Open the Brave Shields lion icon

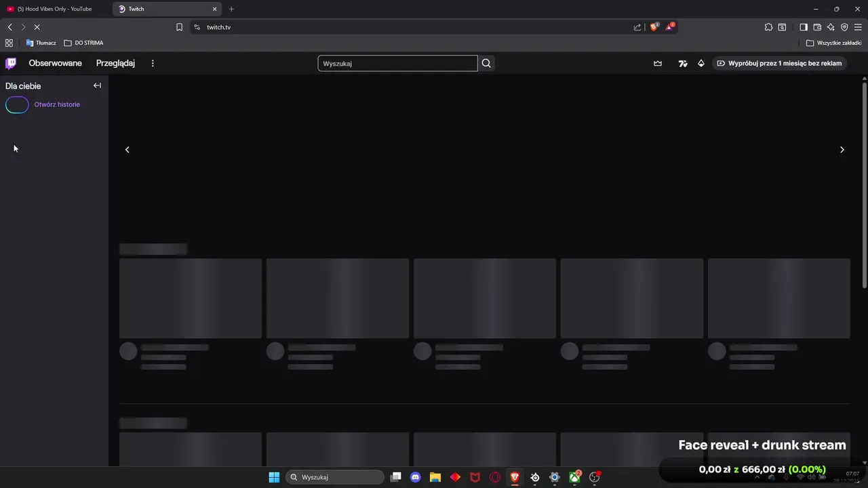point(654,26)
